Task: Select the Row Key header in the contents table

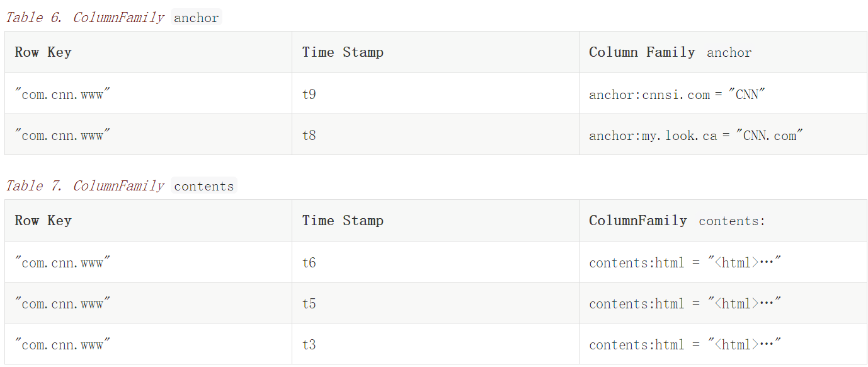Action: [43, 221]
